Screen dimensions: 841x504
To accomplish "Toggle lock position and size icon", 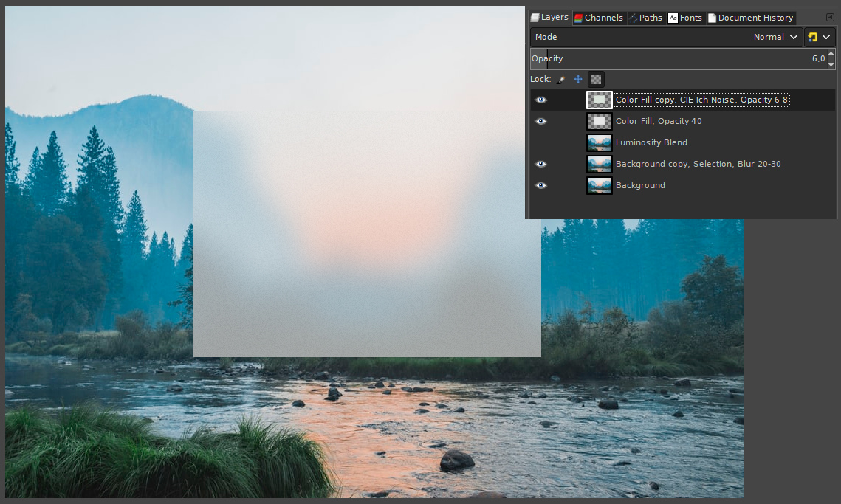I will [x=578, y=80].
